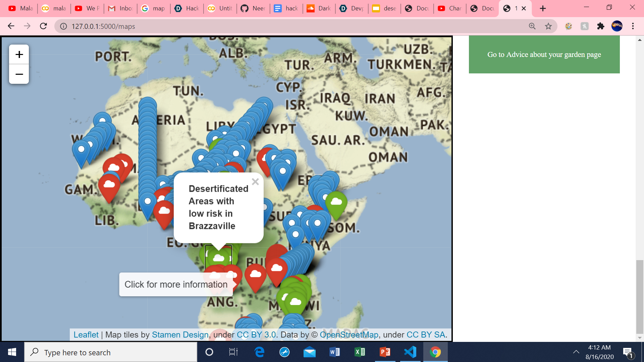This screenshot has height=362, width=644.
Task: Open the Chrome extensions puzzle icon
Action: 600,26
